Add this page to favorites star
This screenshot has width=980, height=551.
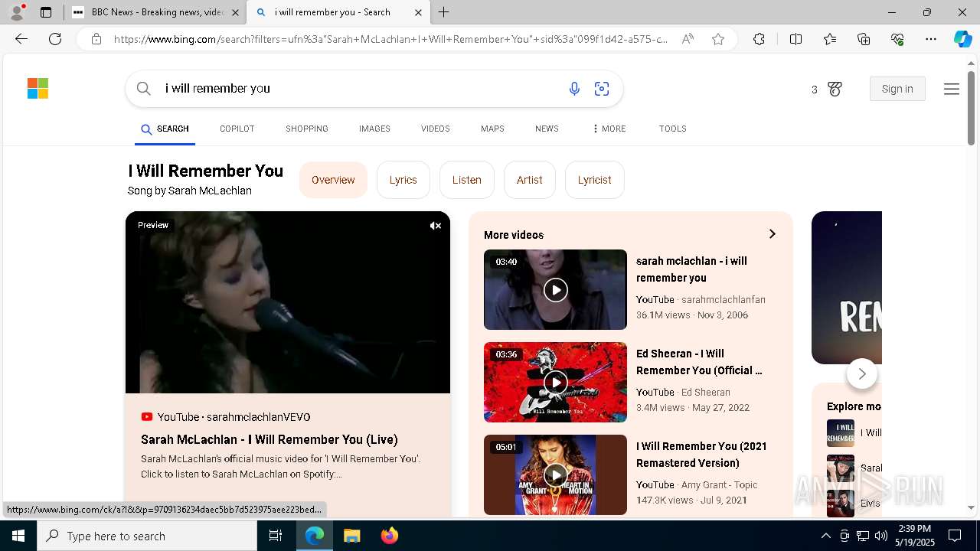tap(718, 39)
